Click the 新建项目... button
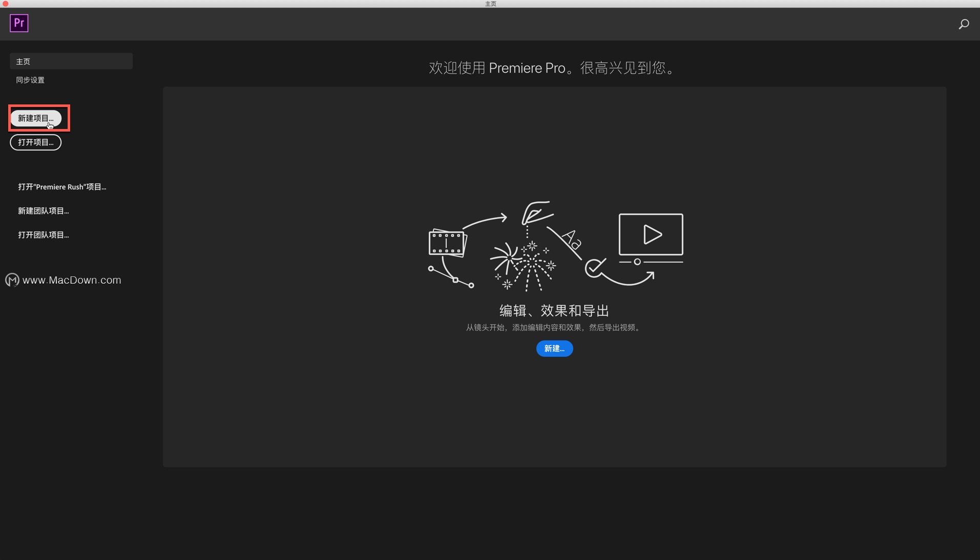Image resolution: width=980 pixels, height=560 pixels. pyautogui.click(x=36, y=118)
